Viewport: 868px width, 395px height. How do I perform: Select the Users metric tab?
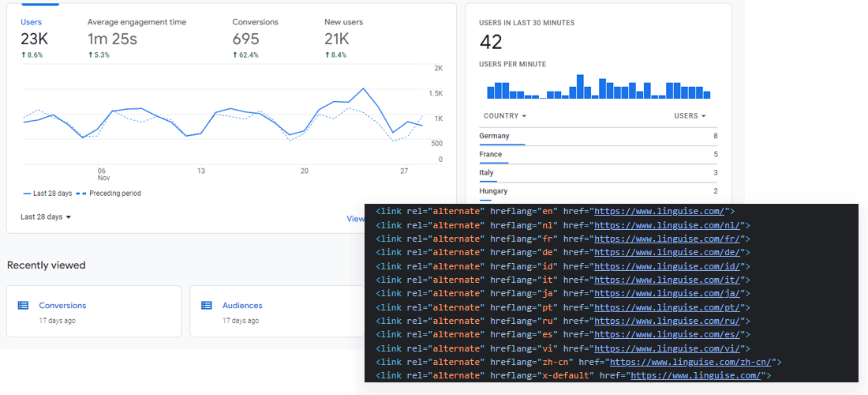click(32, 22)
